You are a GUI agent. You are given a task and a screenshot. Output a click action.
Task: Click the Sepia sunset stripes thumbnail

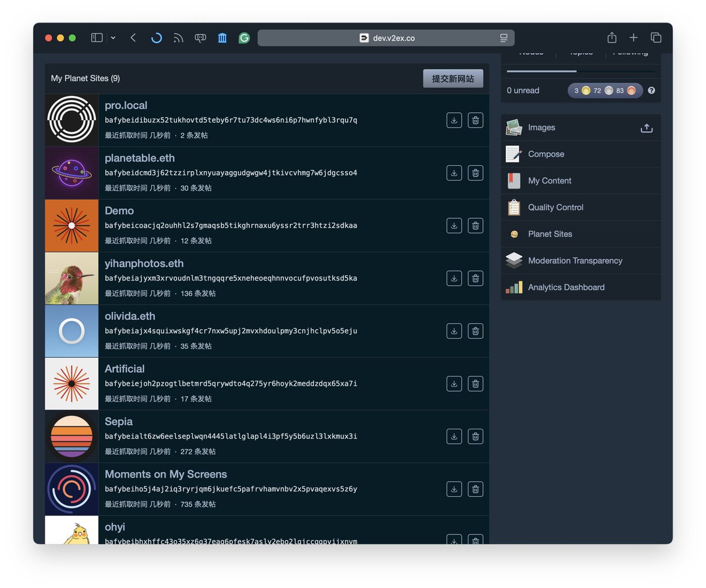pos(72,436)
